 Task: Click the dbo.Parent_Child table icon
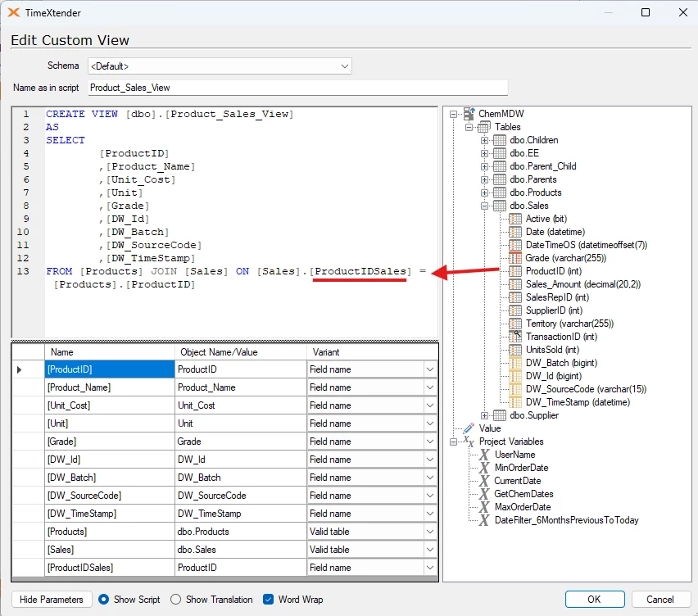coord(500,166)
